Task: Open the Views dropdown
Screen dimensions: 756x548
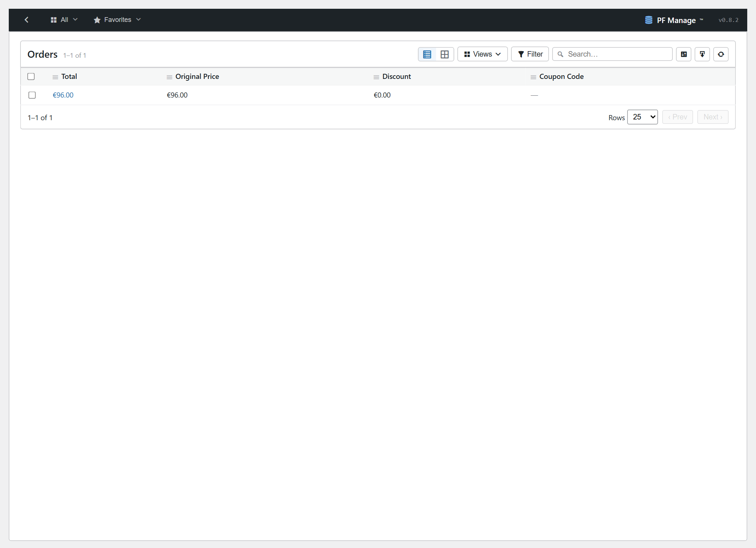Action: (x=482, y=54)
